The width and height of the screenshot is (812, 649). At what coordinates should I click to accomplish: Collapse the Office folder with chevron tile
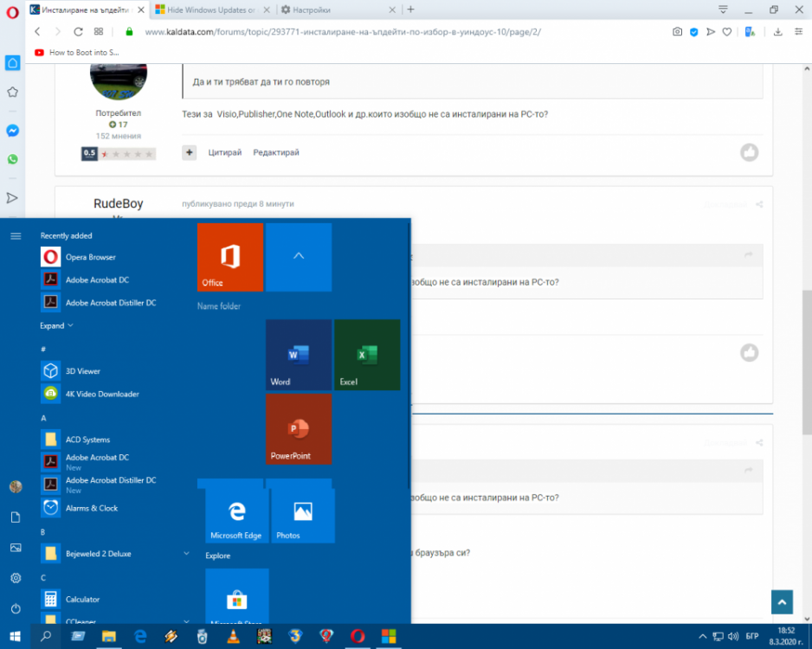(x=299, y=257)
